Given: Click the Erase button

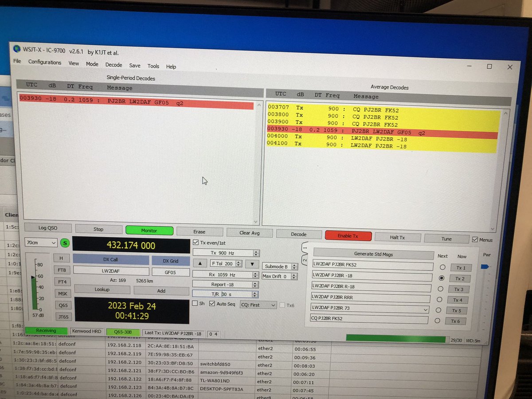Looking at the screenshot, I should pyautogui.click(x=199, y=231).
